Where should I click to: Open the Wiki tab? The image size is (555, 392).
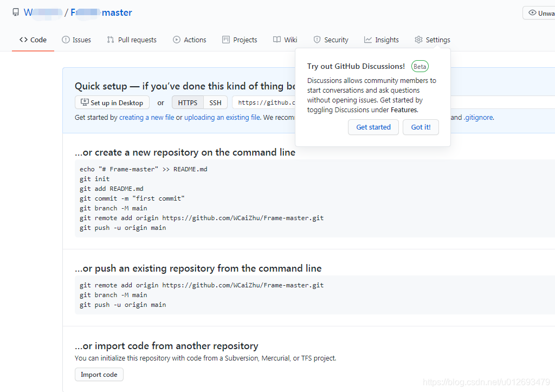pos(285,40)
